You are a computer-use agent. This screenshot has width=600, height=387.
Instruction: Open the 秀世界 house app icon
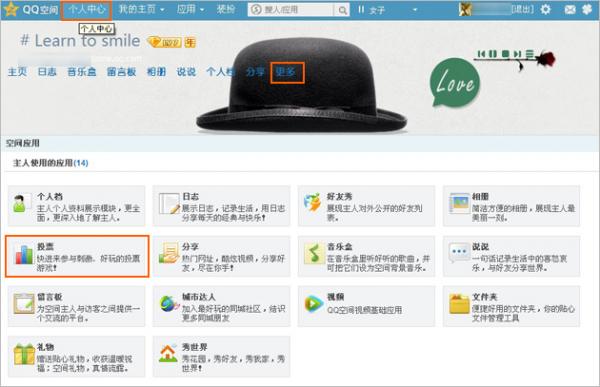click(x=168, y=353)
